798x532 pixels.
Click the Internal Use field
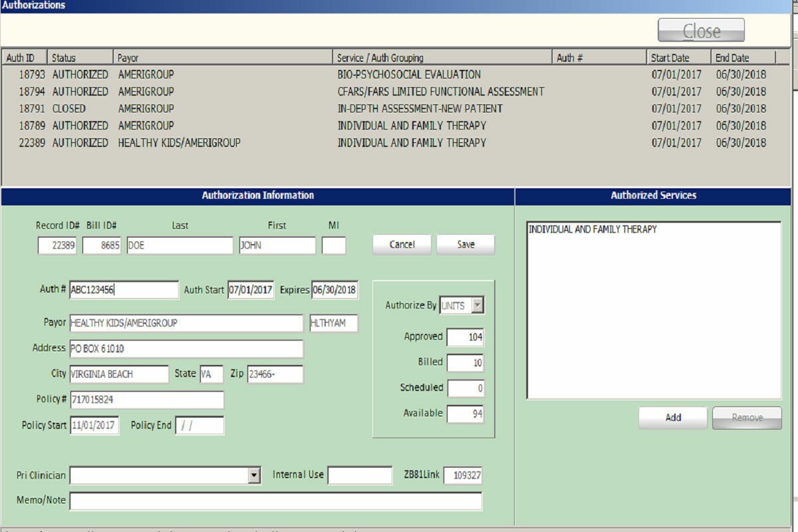point(360,475)
